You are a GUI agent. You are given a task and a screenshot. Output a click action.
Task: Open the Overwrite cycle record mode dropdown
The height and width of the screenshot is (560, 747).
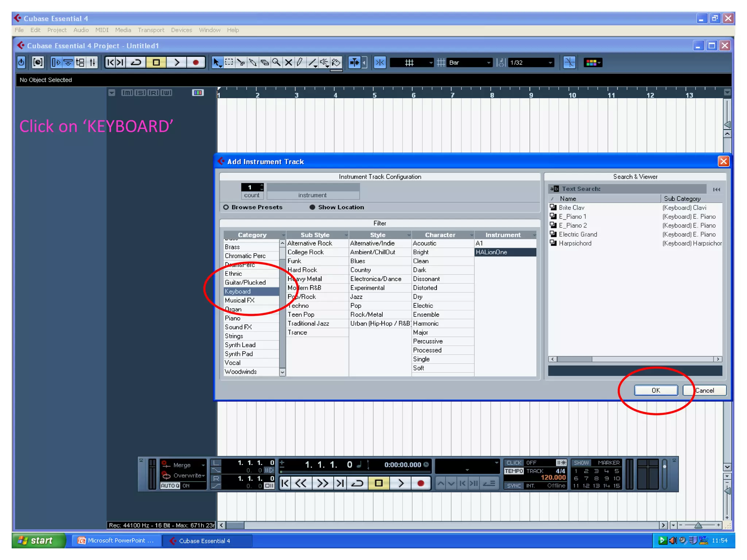[x=184, y=475]
